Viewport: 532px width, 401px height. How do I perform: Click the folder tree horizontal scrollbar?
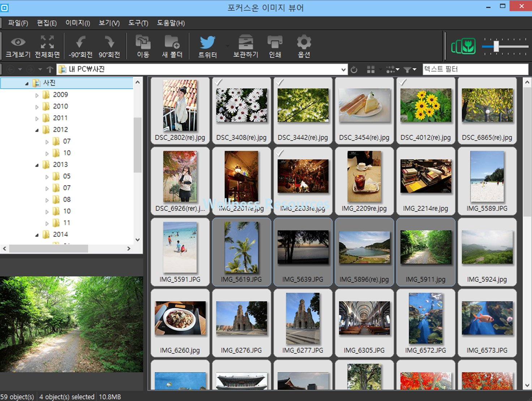click(48, 249)
